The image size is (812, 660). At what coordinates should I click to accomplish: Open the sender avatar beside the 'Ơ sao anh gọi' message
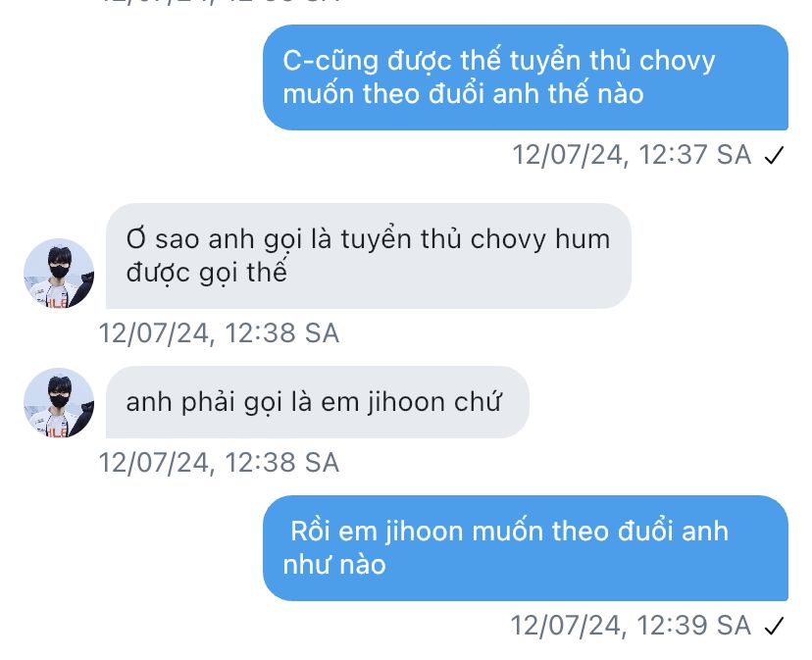[59, 273]
